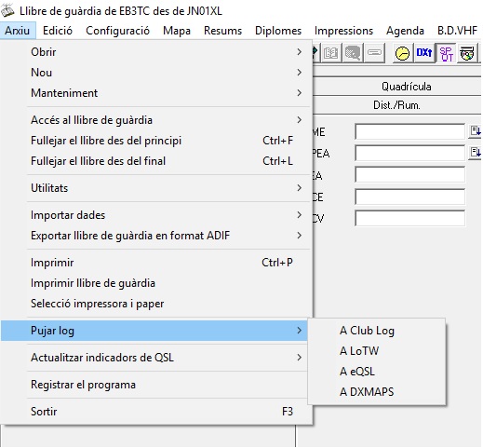
Task: Click the list icon beside the PEA field
Action: [475, 153]
